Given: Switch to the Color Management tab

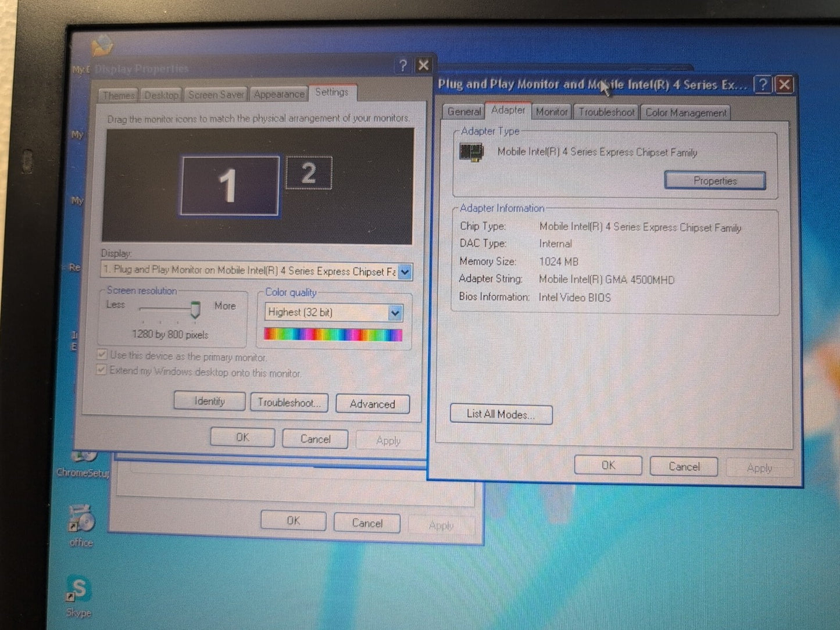Looking at the screenshot, I should click(686, 113).
